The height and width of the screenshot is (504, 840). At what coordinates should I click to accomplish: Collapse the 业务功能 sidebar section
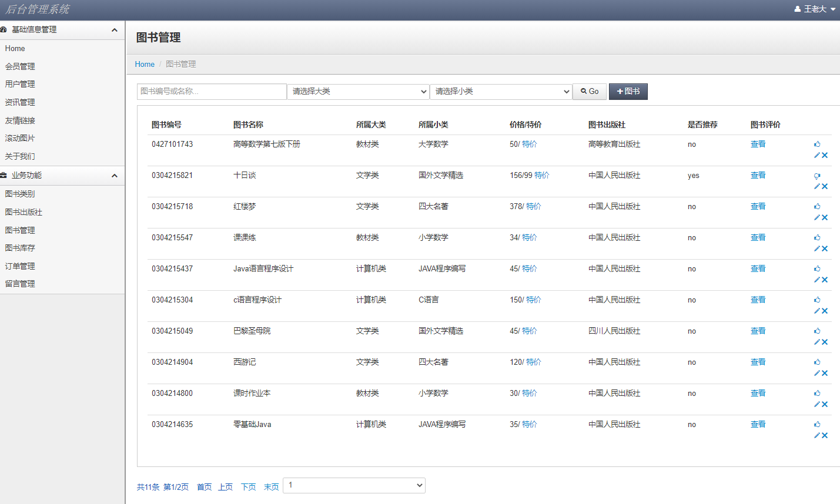(x=115, y=175)
